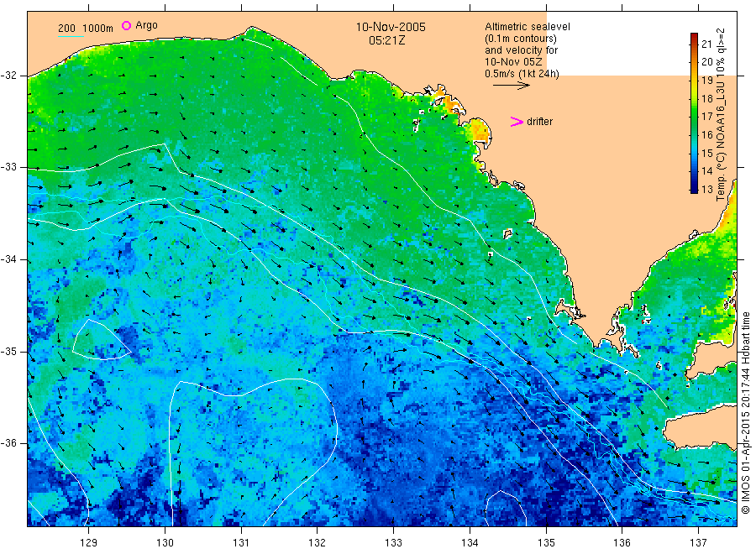Click the colorbar value 20
This screenshot has width=756, height=554.
[706, 61]
